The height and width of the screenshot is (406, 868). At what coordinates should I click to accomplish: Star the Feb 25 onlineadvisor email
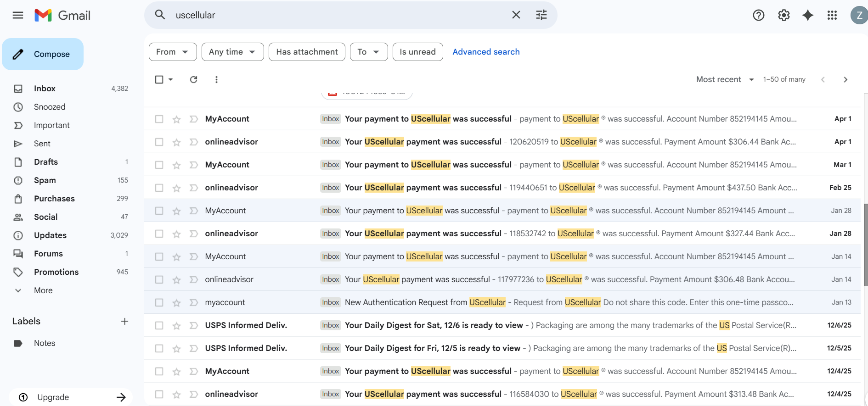click(176, 188)
